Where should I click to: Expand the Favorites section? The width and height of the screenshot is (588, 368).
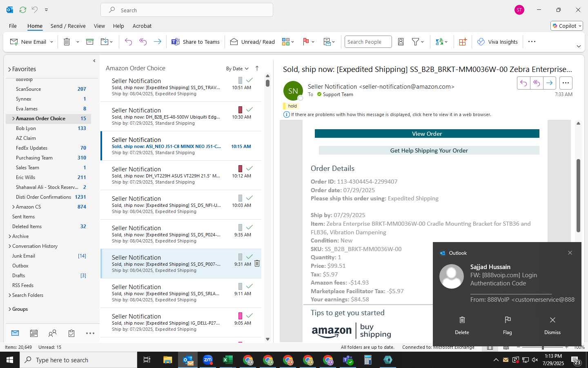[x=9, y=70]
